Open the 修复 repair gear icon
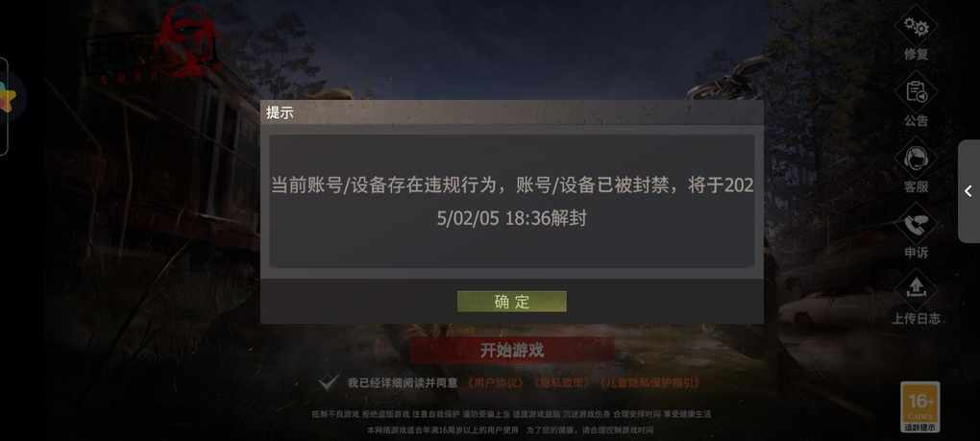Screen dimensions: 980x441 point(916,26)
